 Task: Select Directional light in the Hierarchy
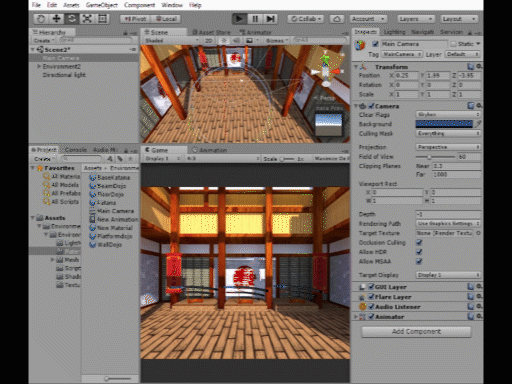pyautogui.click(x=64, y=75)
